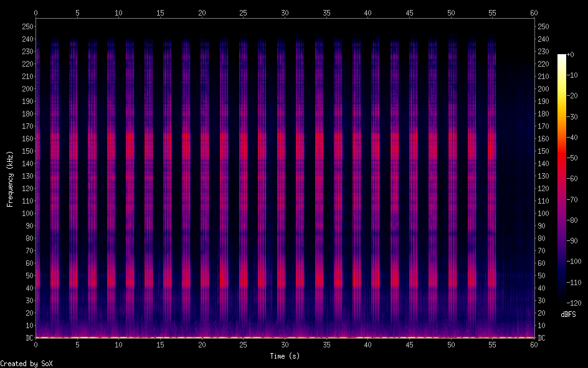
Task: Pick the white +0 top of color scale
Action: (x=562, y=56)
